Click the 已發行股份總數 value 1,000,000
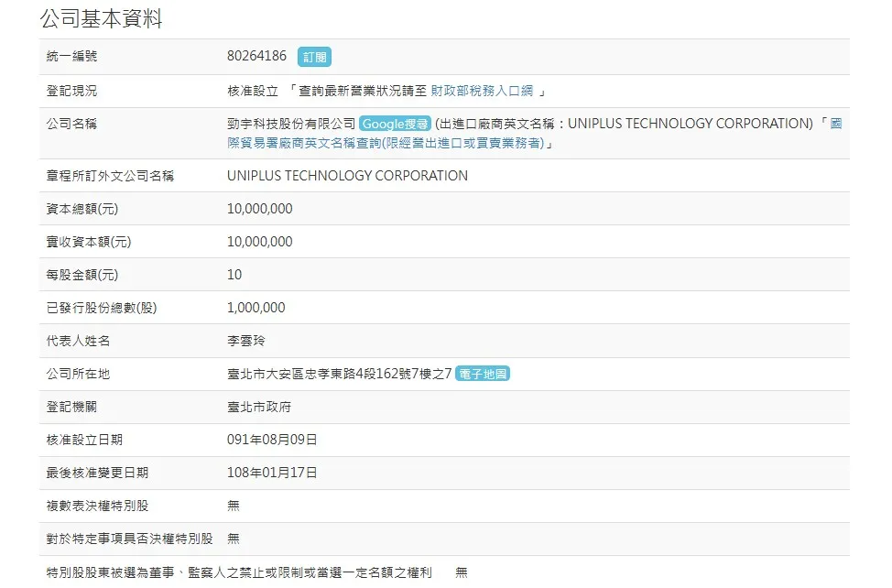 [256, 308]
